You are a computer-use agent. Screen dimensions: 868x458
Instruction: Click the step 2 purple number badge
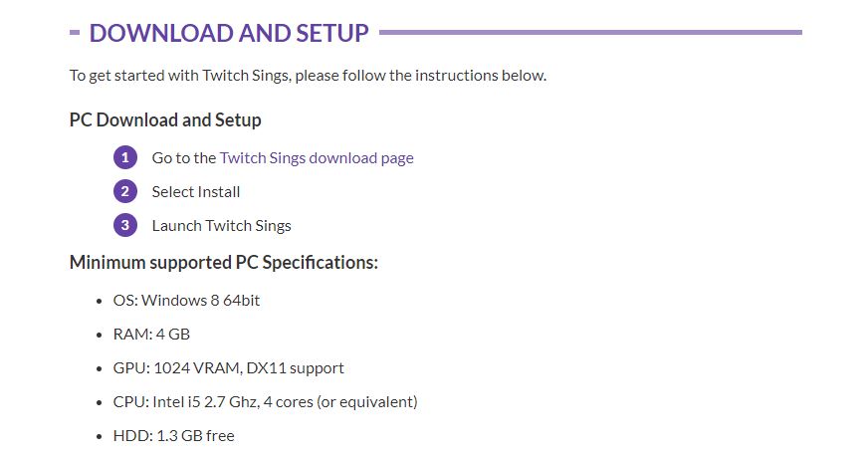coord(125,191)
